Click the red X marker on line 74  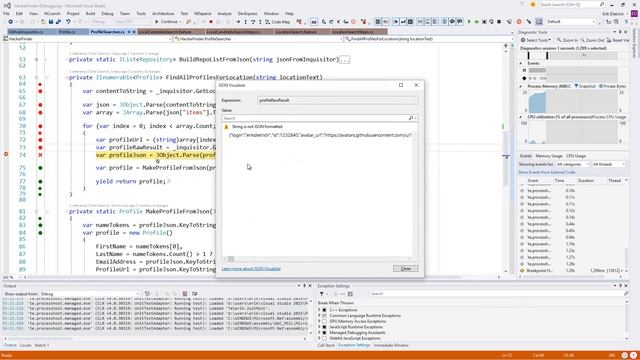tap(40, 155)
